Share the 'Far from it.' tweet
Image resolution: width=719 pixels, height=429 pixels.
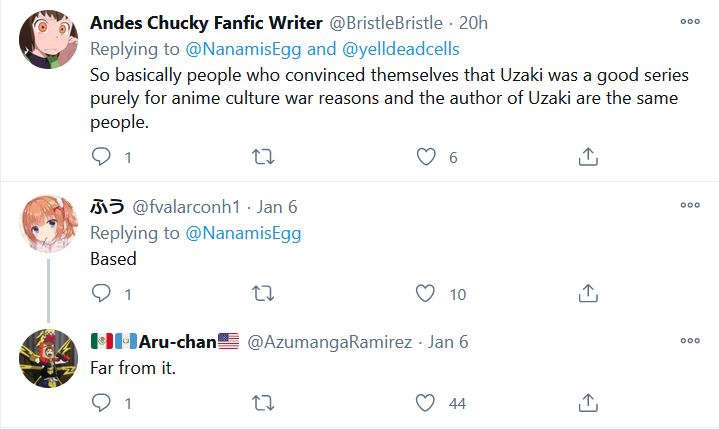point(589,403)
